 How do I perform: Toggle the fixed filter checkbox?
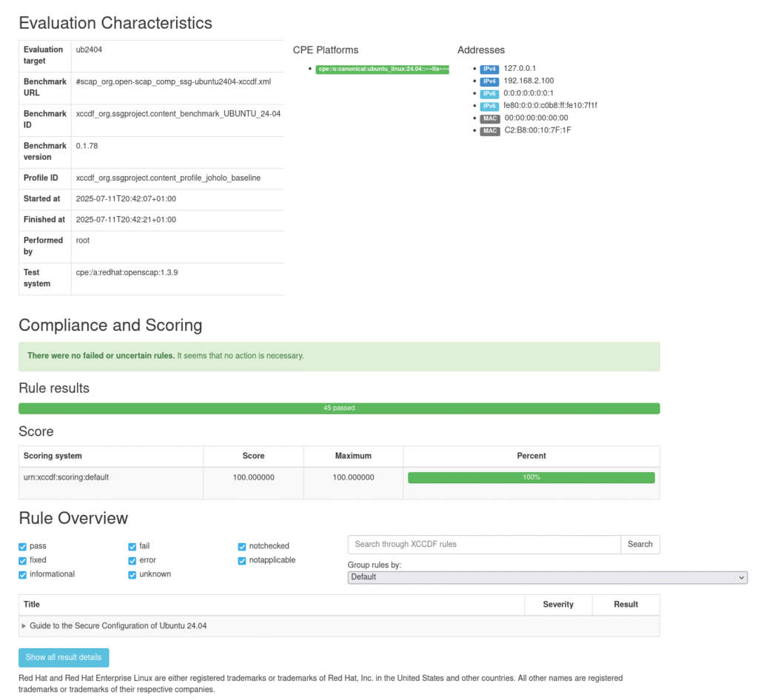pos(22,561)
